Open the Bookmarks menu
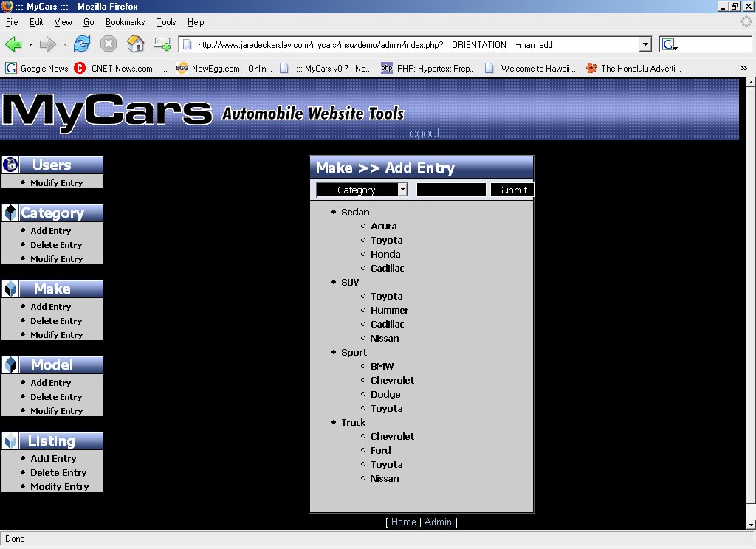Viewport: 756px width, 549px height. coord(126,22)
